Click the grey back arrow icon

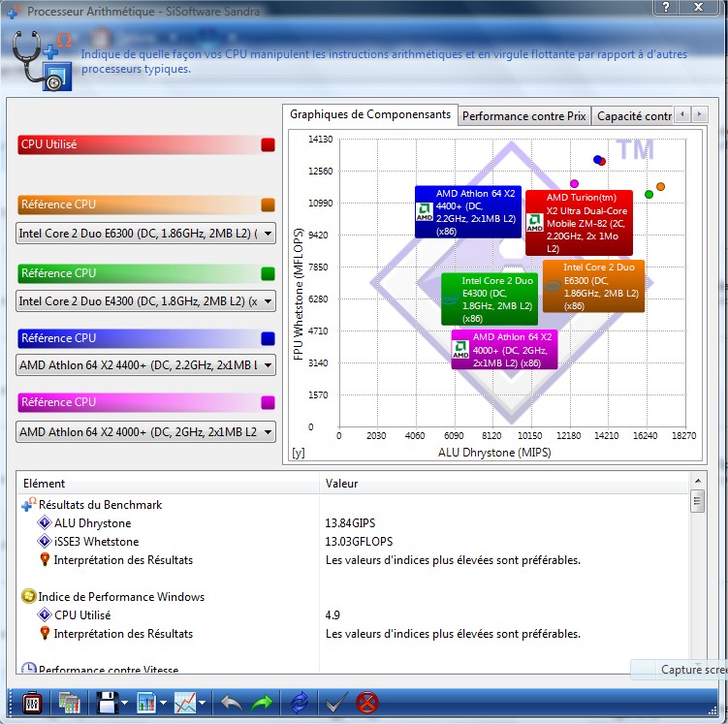pyautogui.click(x=232, y=703)
